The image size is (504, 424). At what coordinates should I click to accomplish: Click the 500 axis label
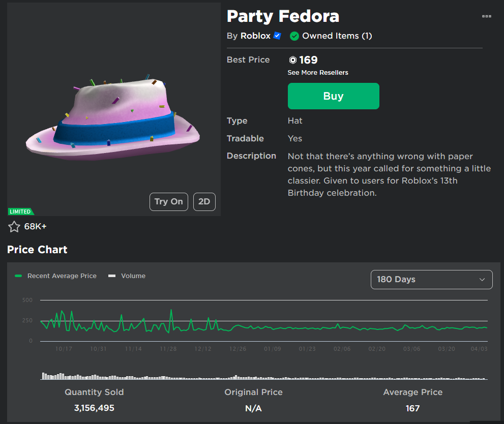click(27, 300)
